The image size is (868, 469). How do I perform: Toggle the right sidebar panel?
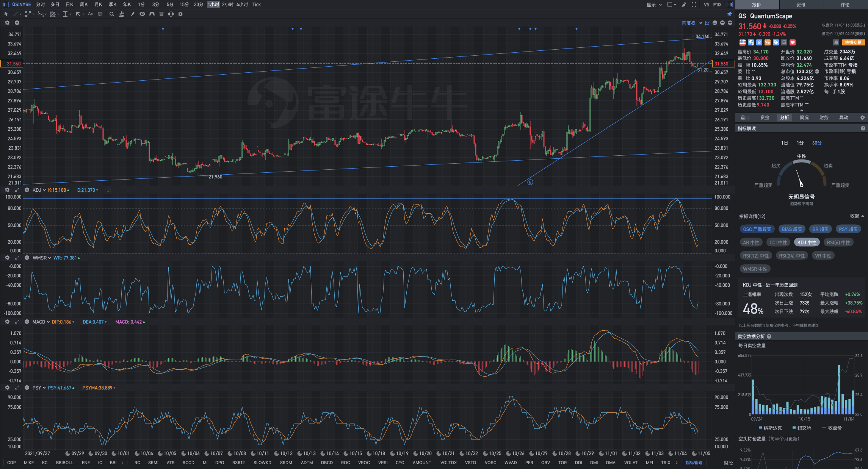[x=729, y=5]
